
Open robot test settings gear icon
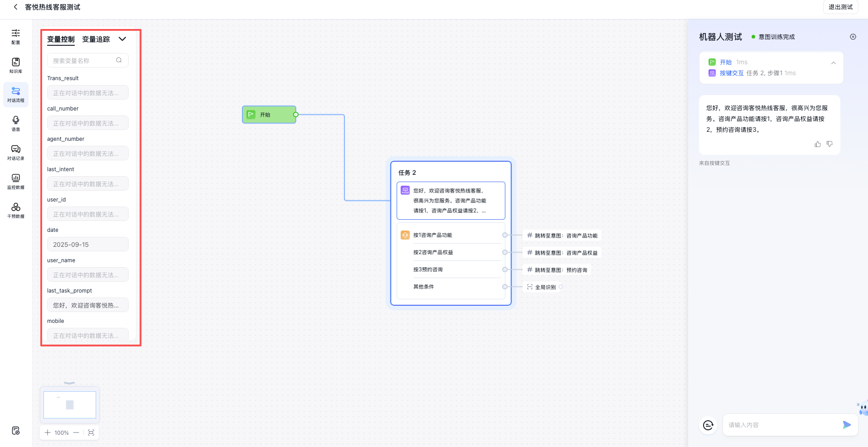[853, 37]
